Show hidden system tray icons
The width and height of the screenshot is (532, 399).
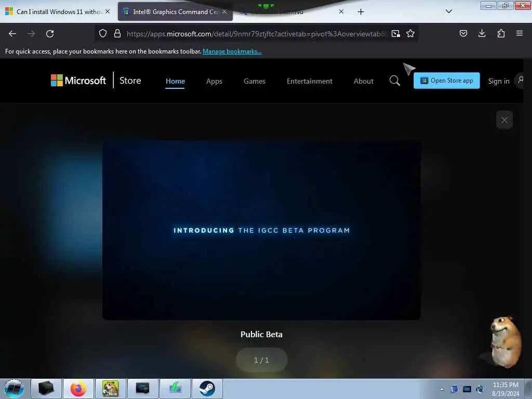click(x=442, y=389)
